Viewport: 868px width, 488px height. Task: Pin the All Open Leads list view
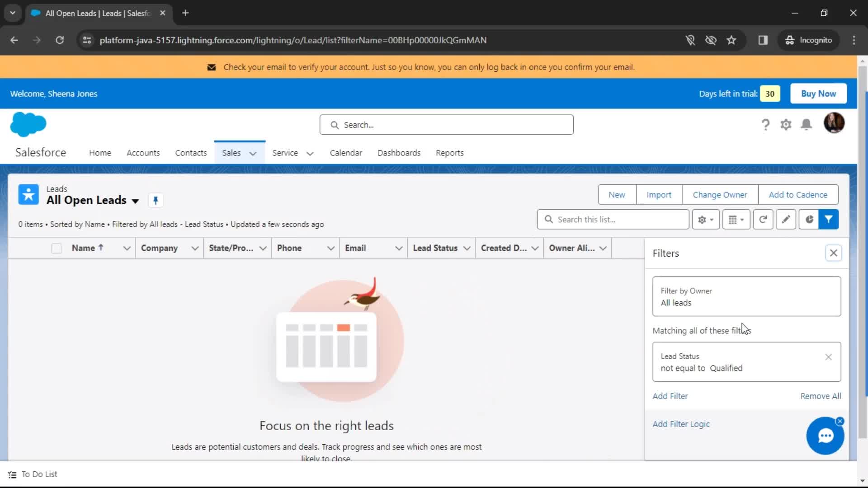point(156,200)
